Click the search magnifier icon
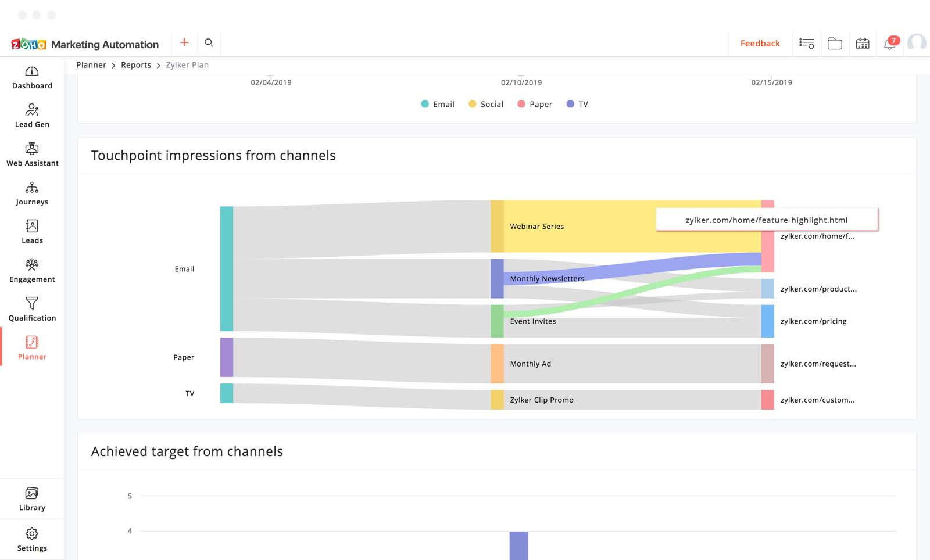Image resolution: width=930 pixels, height=560 pixels. [x=209, y=42]
